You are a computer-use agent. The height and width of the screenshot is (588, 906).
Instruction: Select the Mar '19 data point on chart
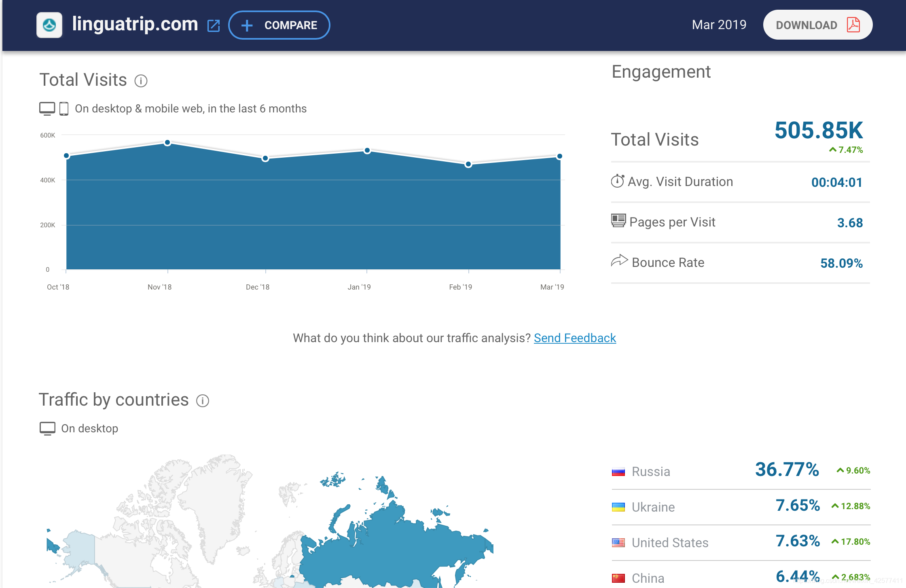point(560,156)
